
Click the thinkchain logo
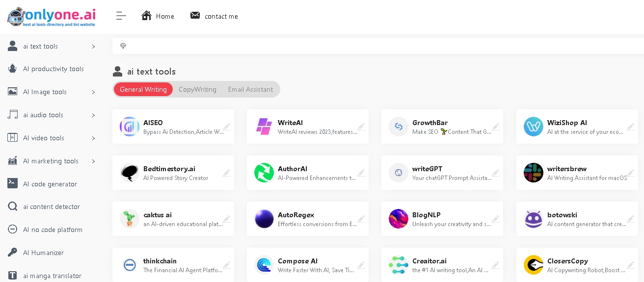point(130,265)
